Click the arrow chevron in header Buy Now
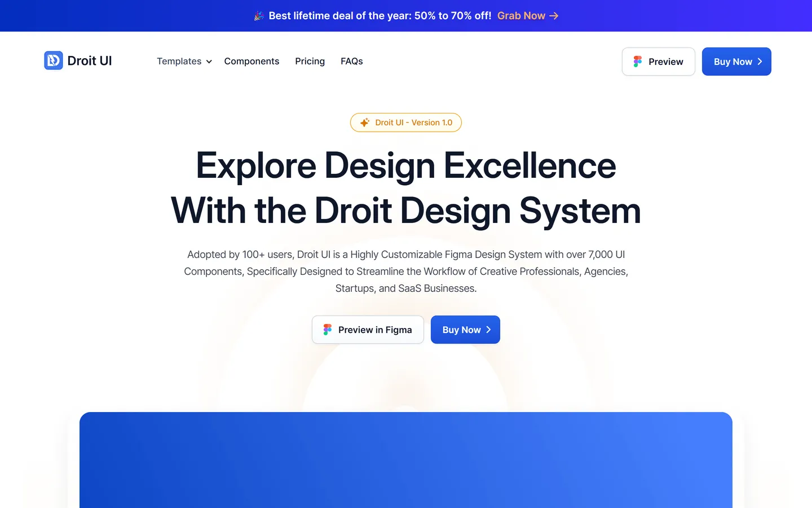The width and height of the screenshot is (812, 508). click(760, 62)
